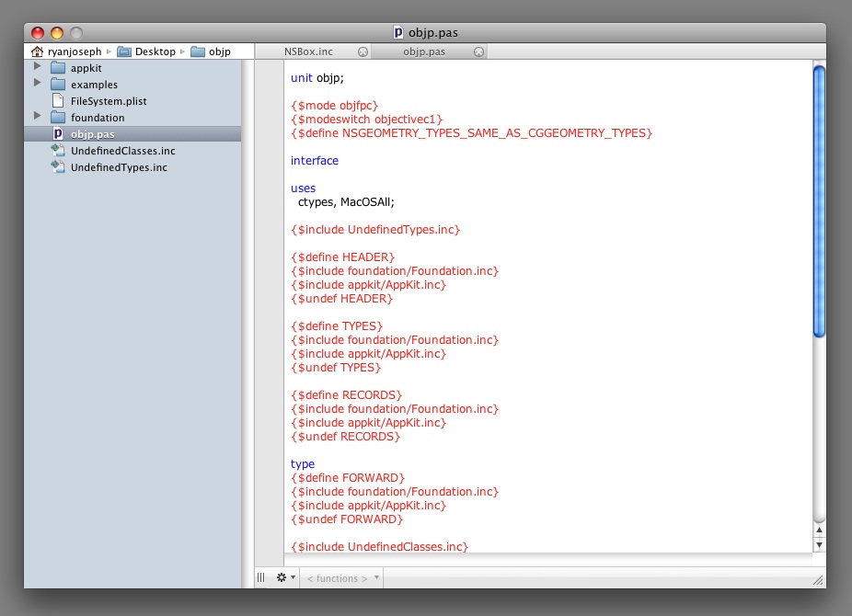Click the objp folder icon in path bar

tap(198, 51)
